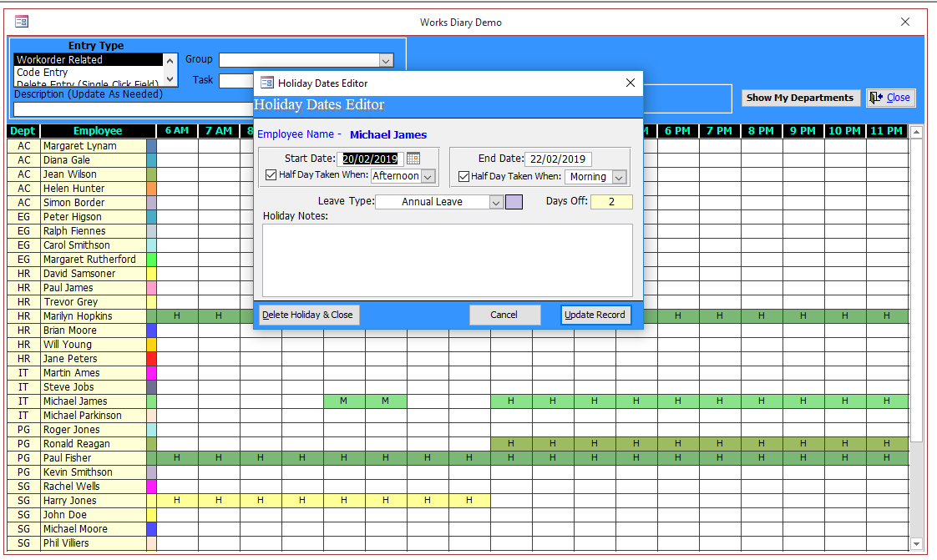Screen dimensions: 937x560
Task: Click the Employee column header
Action: point(98,131)
